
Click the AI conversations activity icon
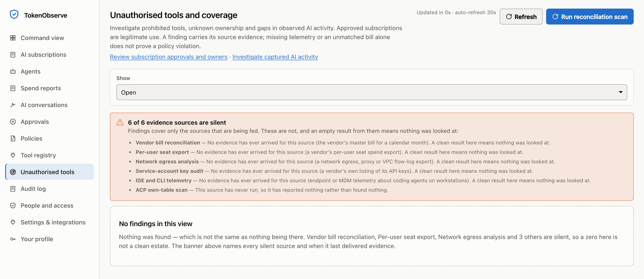pyautogui.click(x=13, y=105)
